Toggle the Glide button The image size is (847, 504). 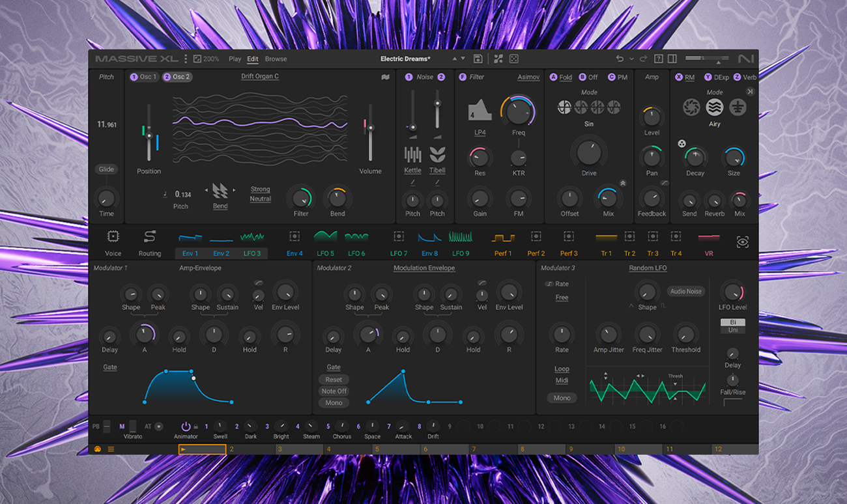pos(106,169)
